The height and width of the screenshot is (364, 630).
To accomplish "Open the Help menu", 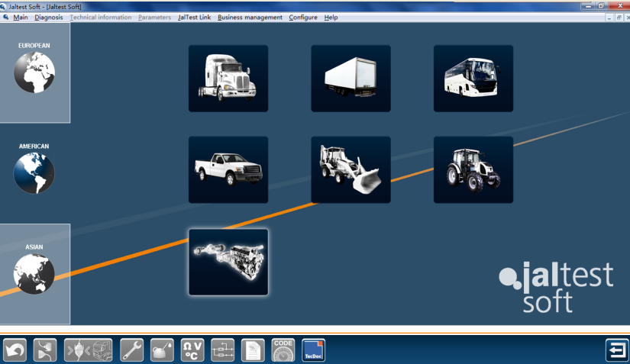I will [x=331, y=18].
